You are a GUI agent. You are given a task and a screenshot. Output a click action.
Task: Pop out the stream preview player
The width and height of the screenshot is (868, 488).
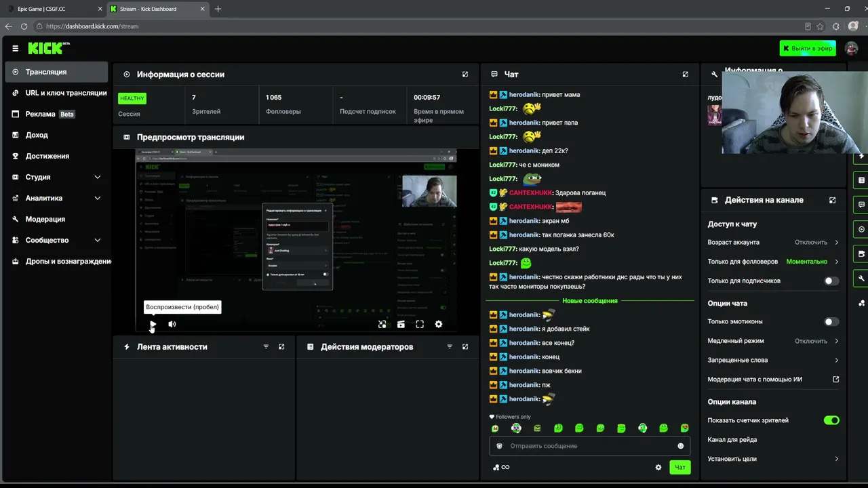[382, 325]
